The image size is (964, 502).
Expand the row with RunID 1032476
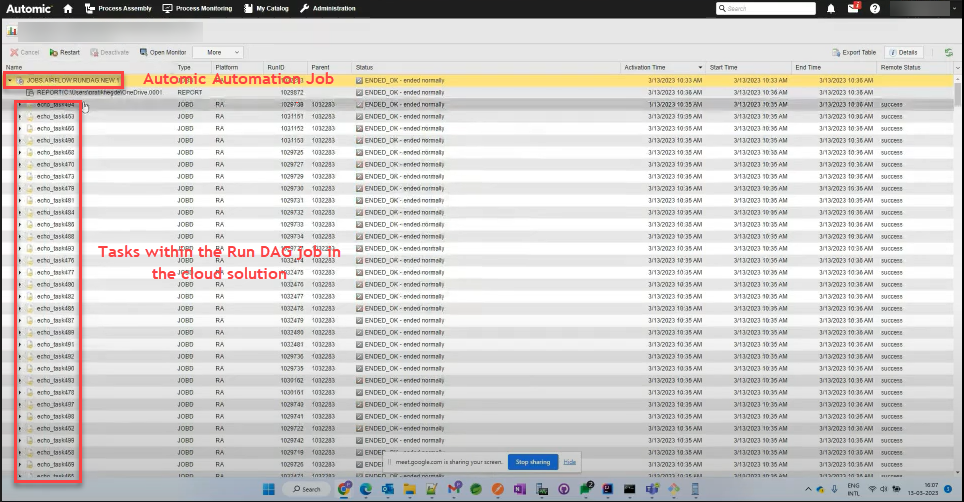pos(20,284)
